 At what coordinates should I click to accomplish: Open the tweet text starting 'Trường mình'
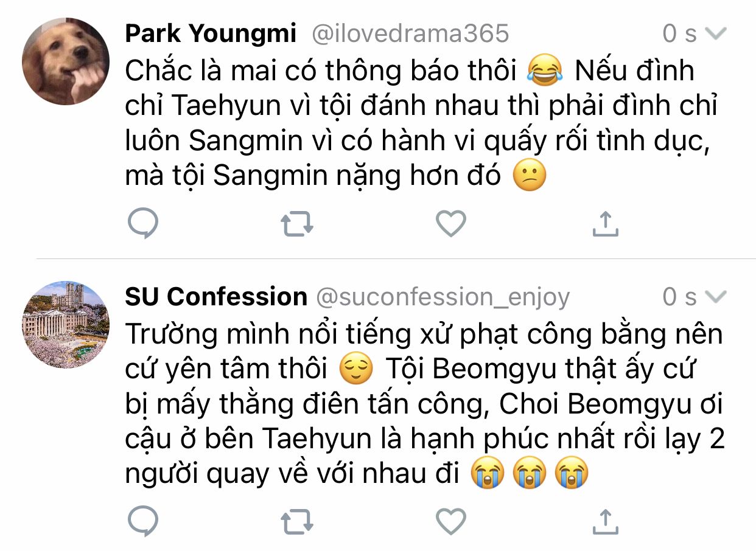coord(424,404)
